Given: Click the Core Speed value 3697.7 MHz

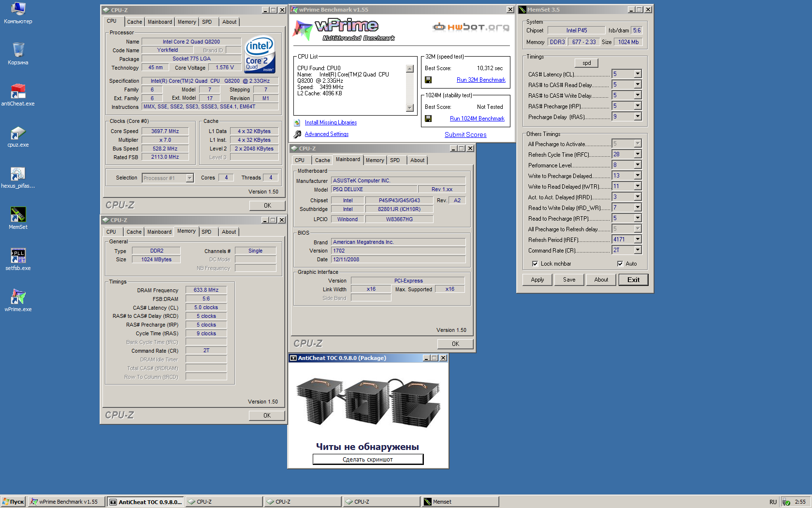Looking at the screenshot, I should point(165,131).
